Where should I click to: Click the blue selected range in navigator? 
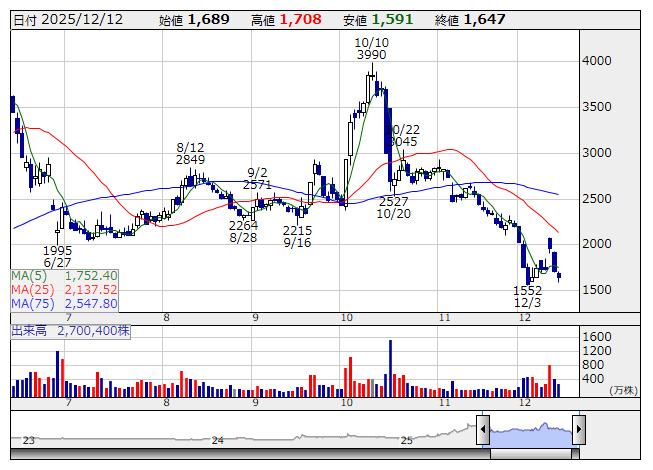click(x=530, y=432)
